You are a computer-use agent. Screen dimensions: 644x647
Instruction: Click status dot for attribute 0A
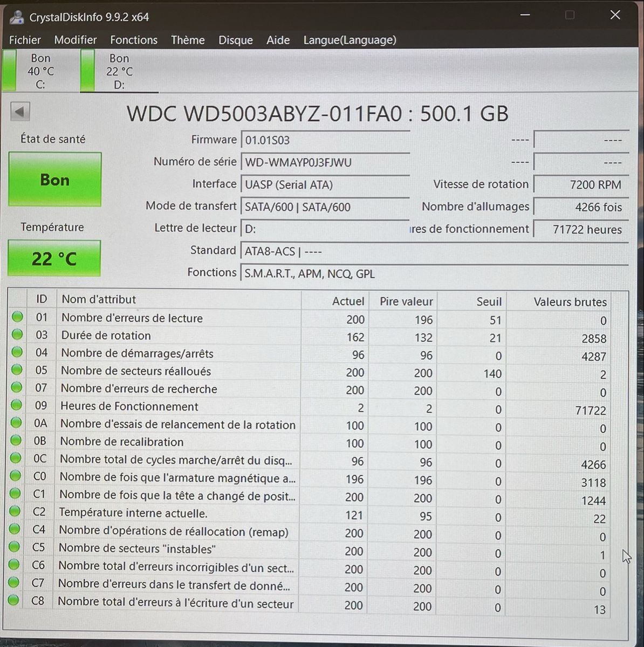pyautogui.click(x=16, y=423)
